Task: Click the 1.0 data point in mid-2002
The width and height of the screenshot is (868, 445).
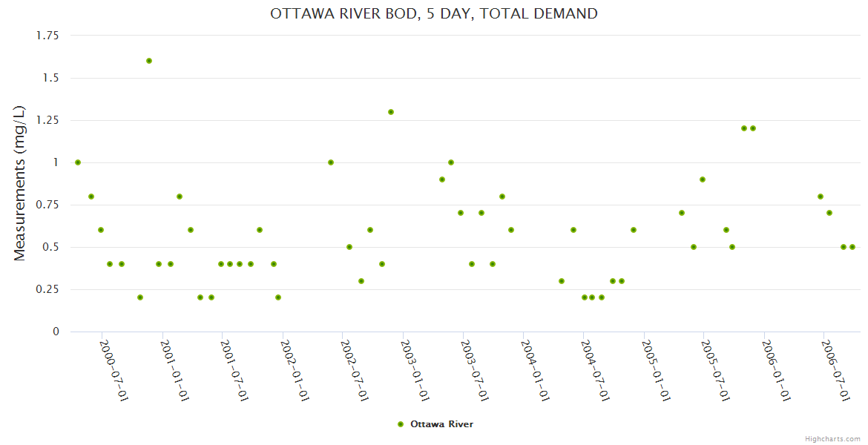Action: (331, 162)
